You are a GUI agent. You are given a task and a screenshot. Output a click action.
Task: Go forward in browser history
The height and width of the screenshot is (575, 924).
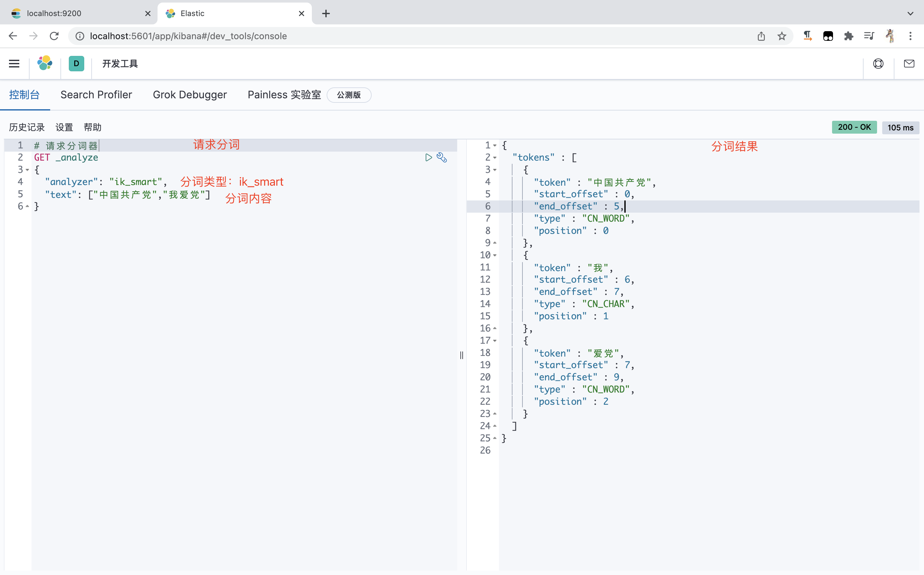point(33,36)
